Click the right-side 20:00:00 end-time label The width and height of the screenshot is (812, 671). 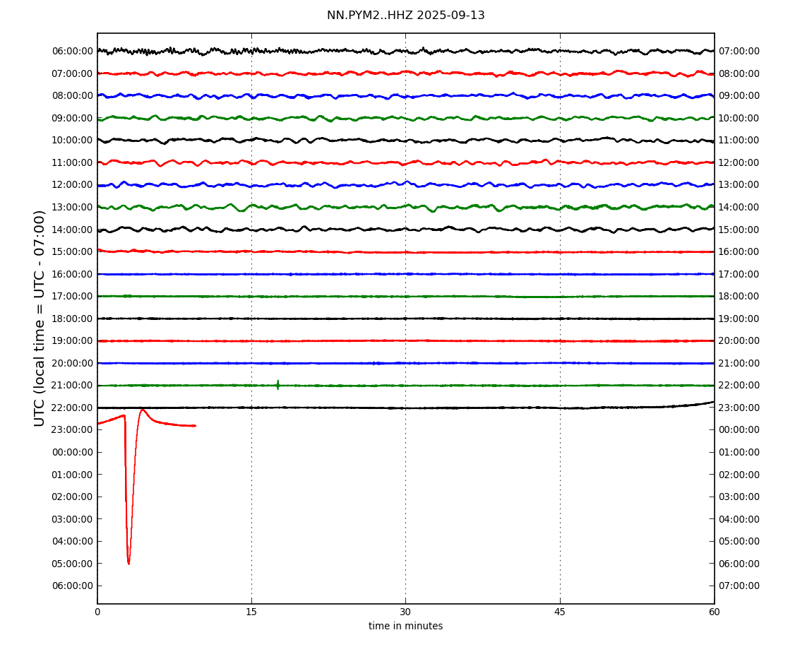(739, 341)
